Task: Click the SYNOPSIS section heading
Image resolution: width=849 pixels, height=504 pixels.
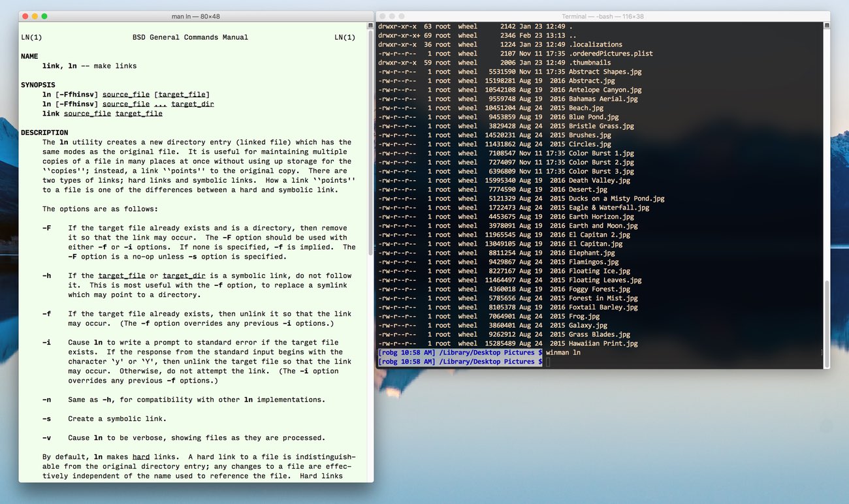Action: (38, 85)
